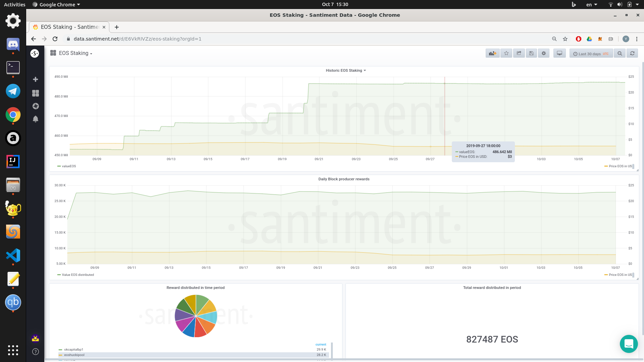
Task: Launch Discord from the dock
Action: pyautogui.click(x=13, y=44)
